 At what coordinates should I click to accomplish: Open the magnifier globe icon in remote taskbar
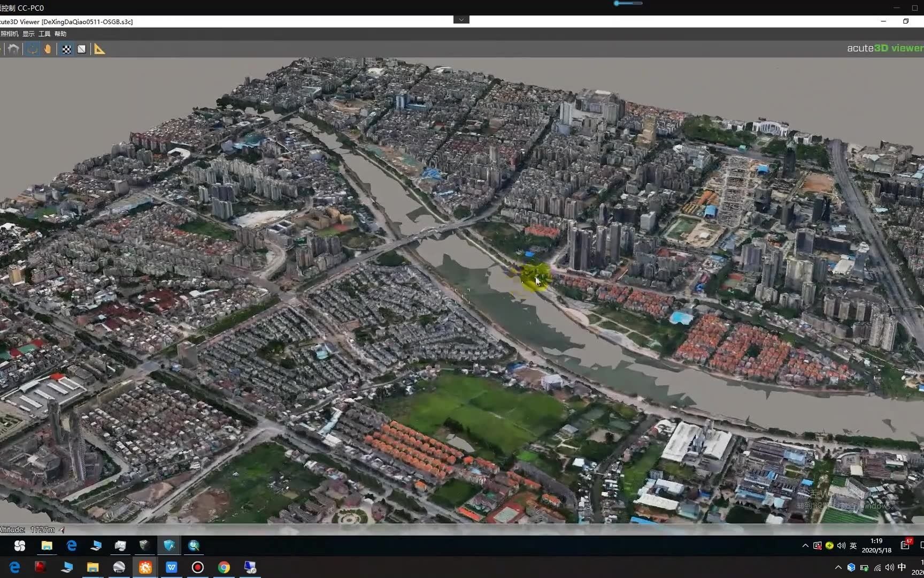pyautogui.click(x=194, y=545)
